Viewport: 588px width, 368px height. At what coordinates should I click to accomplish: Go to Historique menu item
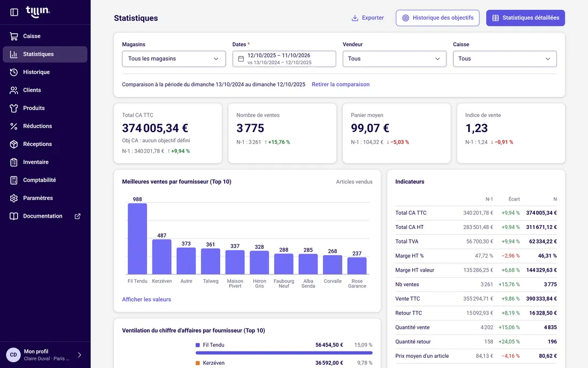click(x=45, y=72)
